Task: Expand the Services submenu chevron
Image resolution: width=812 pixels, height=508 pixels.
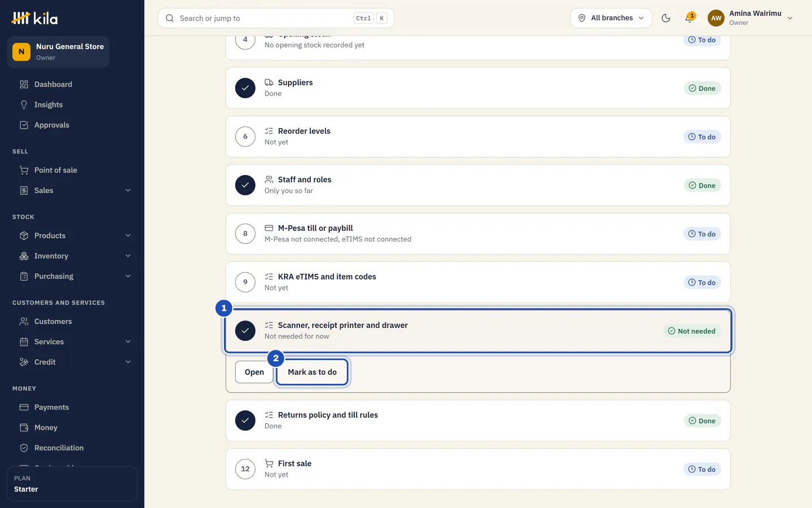Action: coord(128,342)
